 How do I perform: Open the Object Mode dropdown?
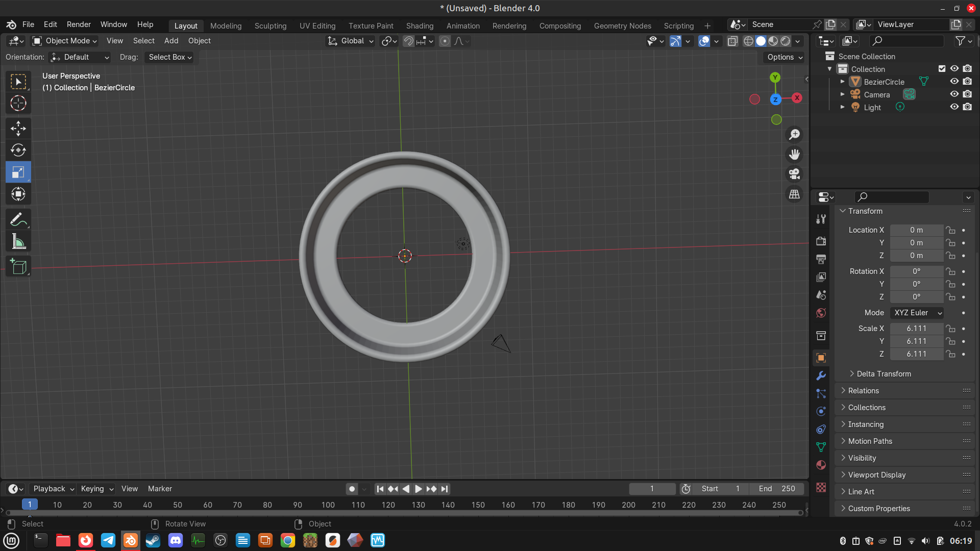click(64, 41)
